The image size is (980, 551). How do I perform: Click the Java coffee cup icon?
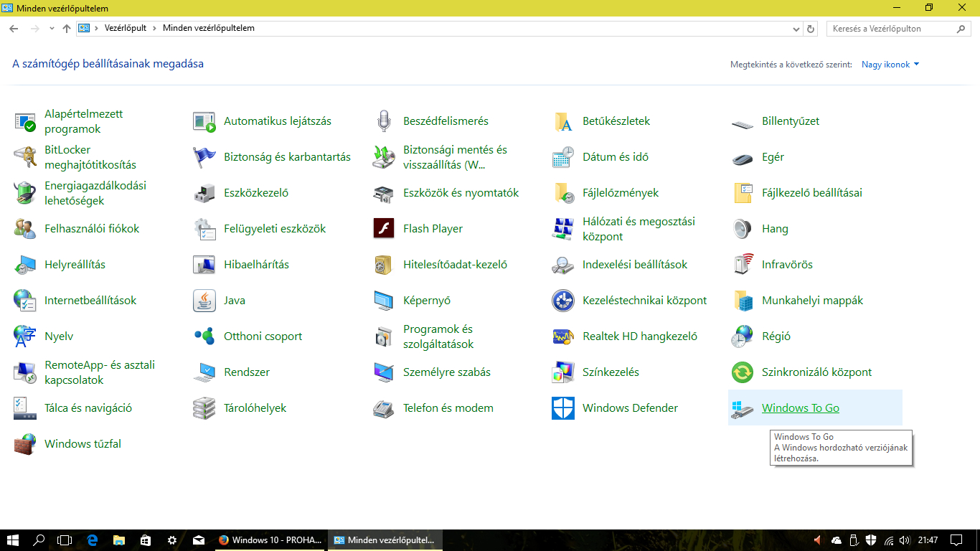coord(204,301)
